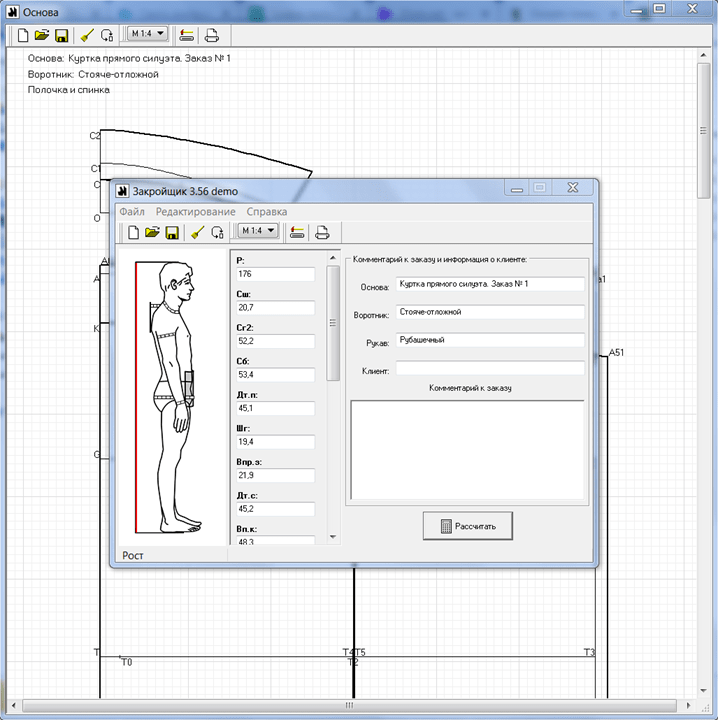Screen dimensions: 718x720
Task: Click the Сш field with 20,7
Action: pyautogui.click(x=275, y=308)
